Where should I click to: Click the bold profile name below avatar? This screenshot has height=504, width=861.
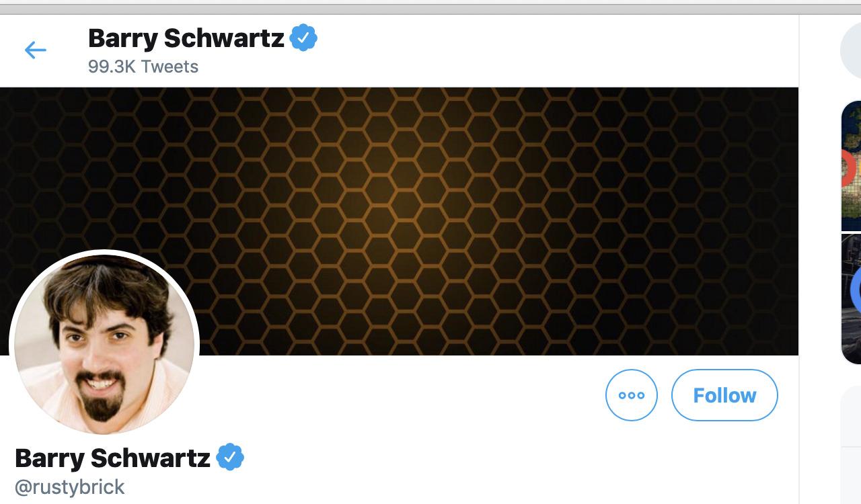[112, 458]
